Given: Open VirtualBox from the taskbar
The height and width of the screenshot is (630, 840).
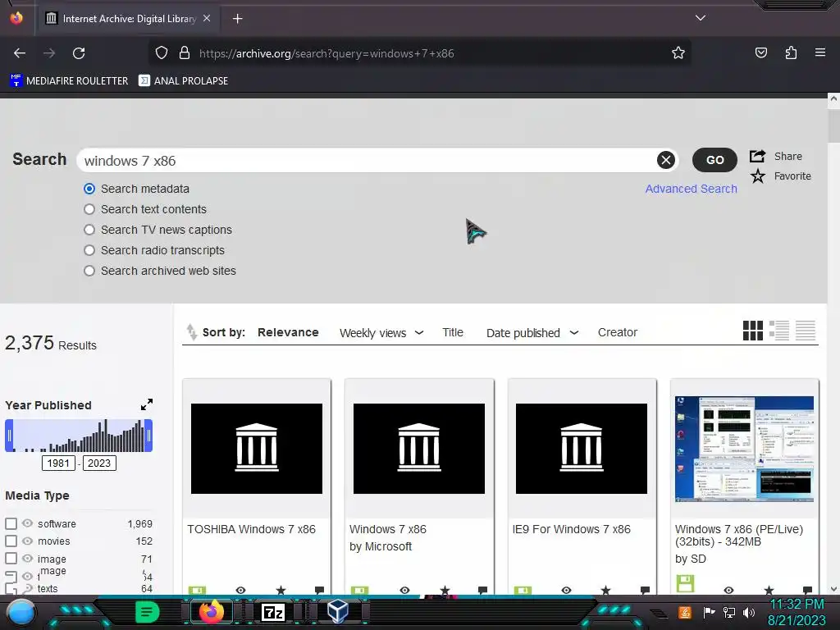Looking at the screenshot, I should [x=337, y=611].
